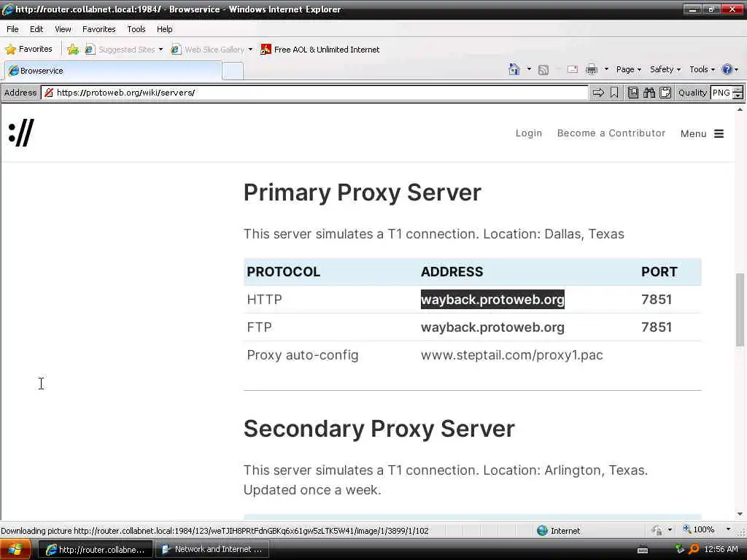The height and width of the screenshot is (560, 747).
Task: Click the FTP row wayback.protoweb.org address
Action: (x=492, y=327)
